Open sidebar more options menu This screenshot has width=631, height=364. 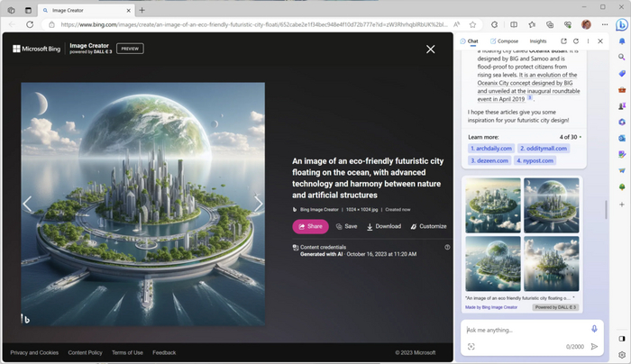[x=589, y=41]
